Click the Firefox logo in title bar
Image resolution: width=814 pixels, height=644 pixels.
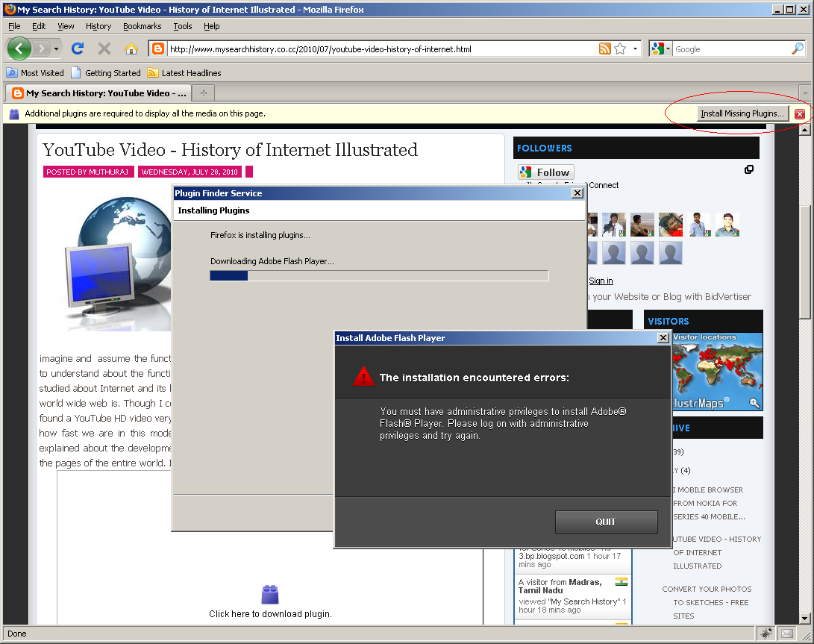(x=10, y=9)
